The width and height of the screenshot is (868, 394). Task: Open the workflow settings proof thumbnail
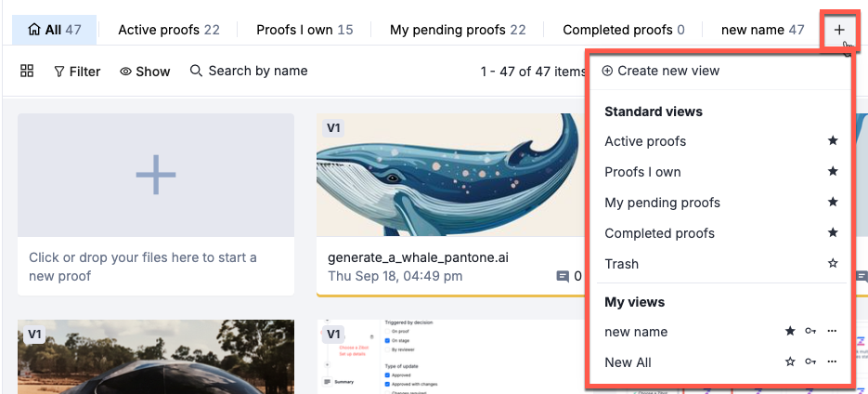click(x=450, y=357)
